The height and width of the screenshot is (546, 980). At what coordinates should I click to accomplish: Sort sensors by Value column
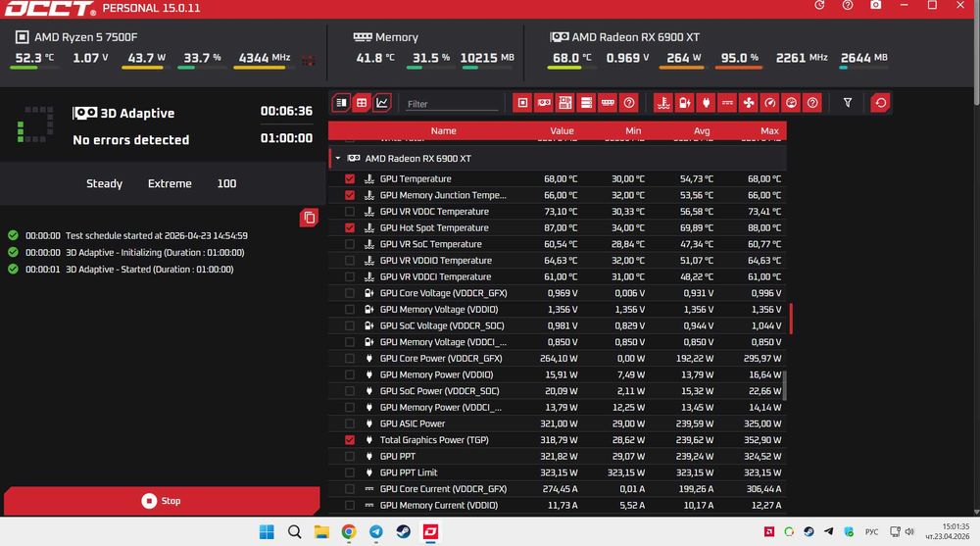tap(562, 130)
